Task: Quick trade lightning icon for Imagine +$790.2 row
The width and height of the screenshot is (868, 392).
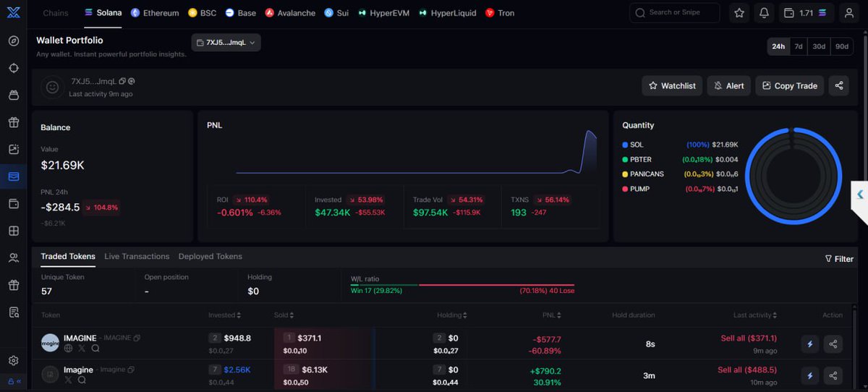Action: tap(810, 375)
